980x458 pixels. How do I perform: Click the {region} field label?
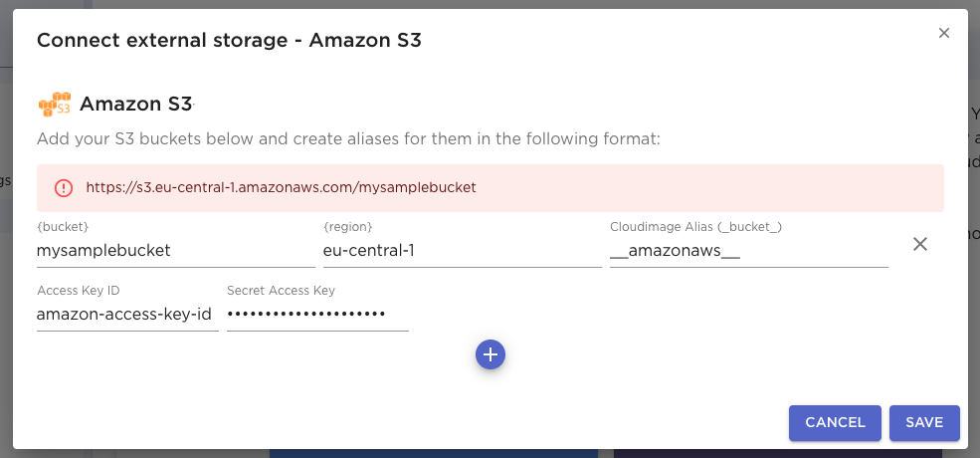click(348, 227)
